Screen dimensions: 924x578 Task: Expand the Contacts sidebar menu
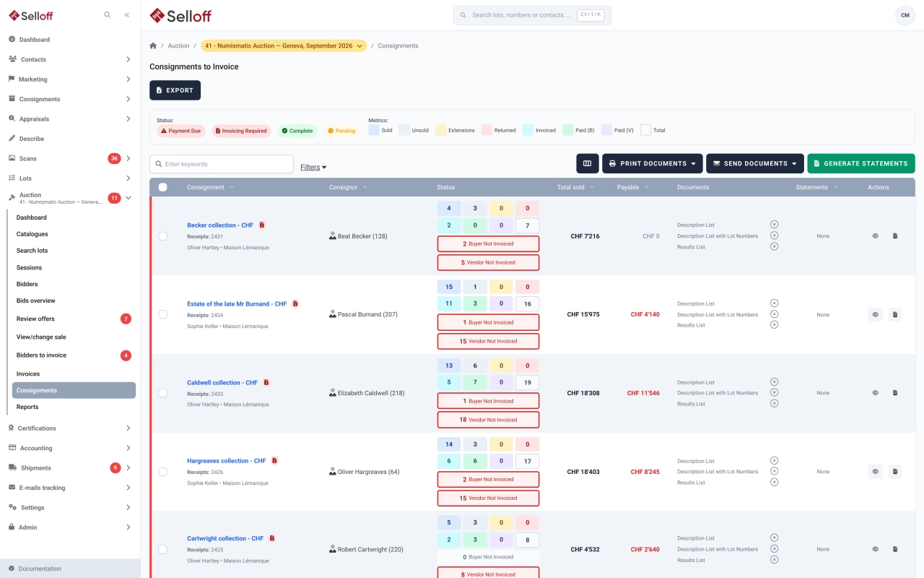70,59
